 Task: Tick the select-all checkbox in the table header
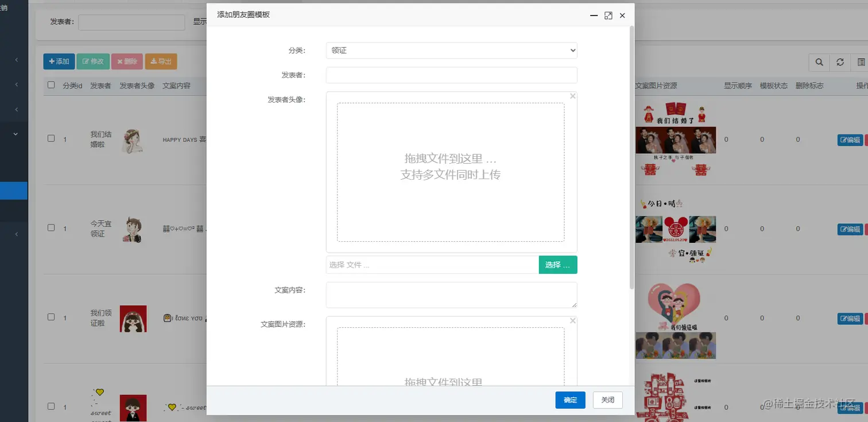point(51,85)
